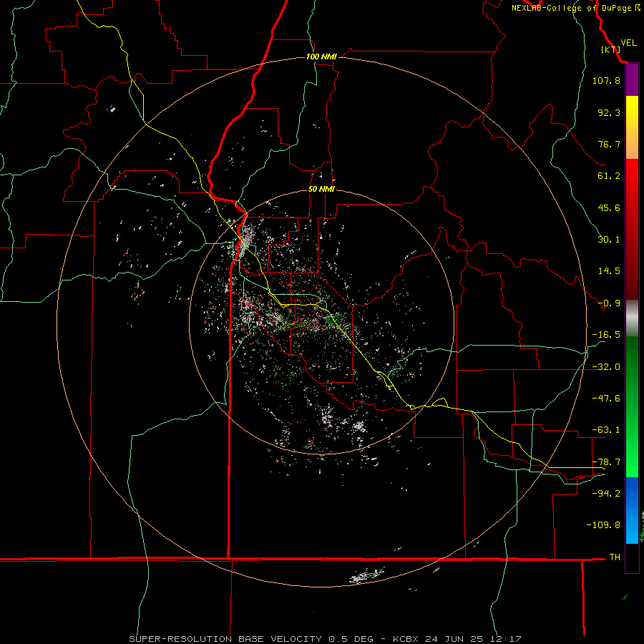Click the 100 NMI range ring label
The image size is (644, 644).
click(321, 57)
